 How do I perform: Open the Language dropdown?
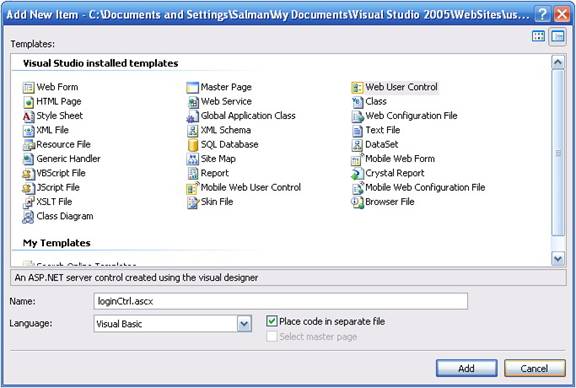point(244,324)
